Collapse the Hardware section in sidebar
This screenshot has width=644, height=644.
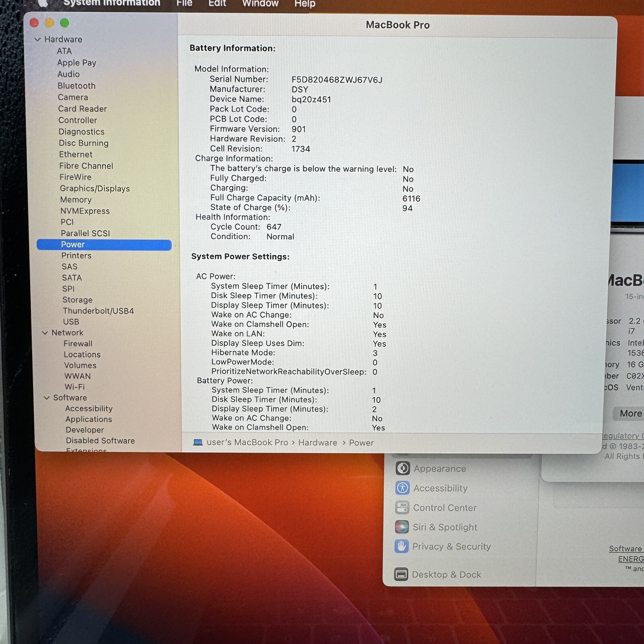[x=37, y=39]
